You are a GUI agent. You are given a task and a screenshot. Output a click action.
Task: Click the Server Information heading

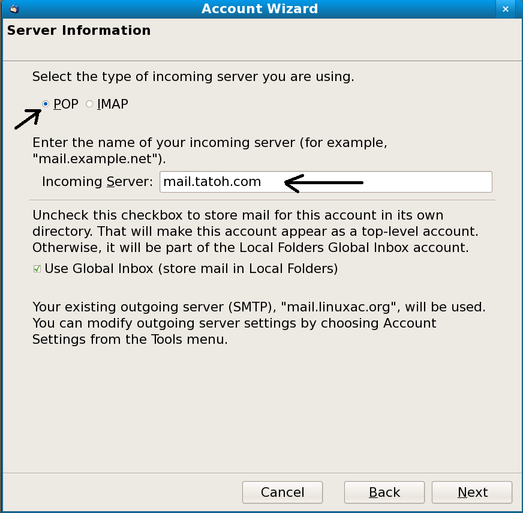coord(79,30)
